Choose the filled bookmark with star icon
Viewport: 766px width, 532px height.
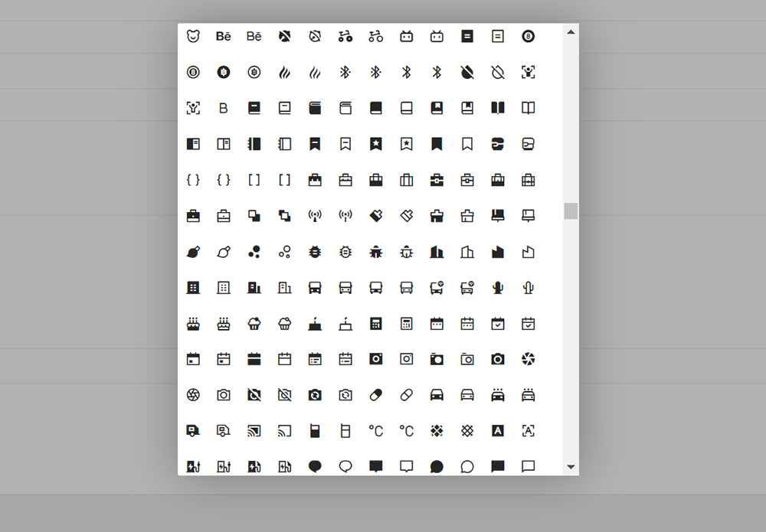click(375, 144)
